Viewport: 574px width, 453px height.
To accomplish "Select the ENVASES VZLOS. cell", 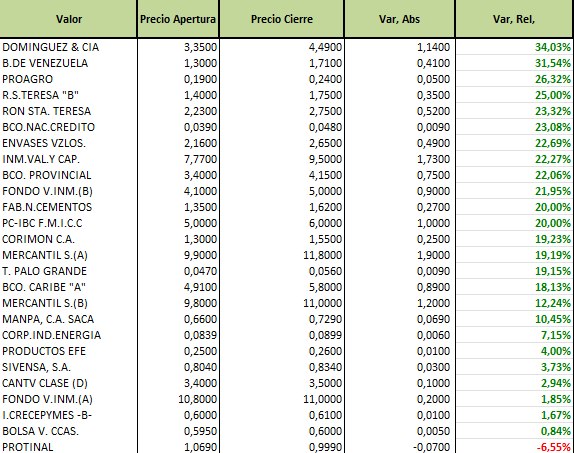I will coord(68,143).
